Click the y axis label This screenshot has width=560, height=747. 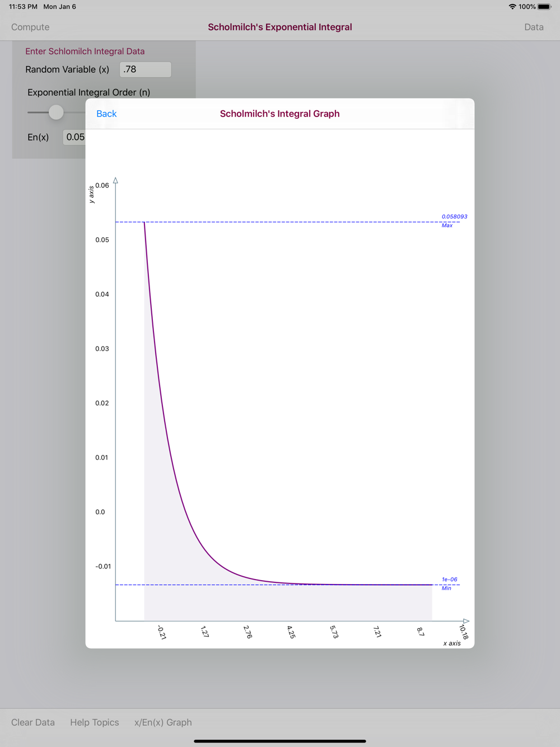(91, 194)
